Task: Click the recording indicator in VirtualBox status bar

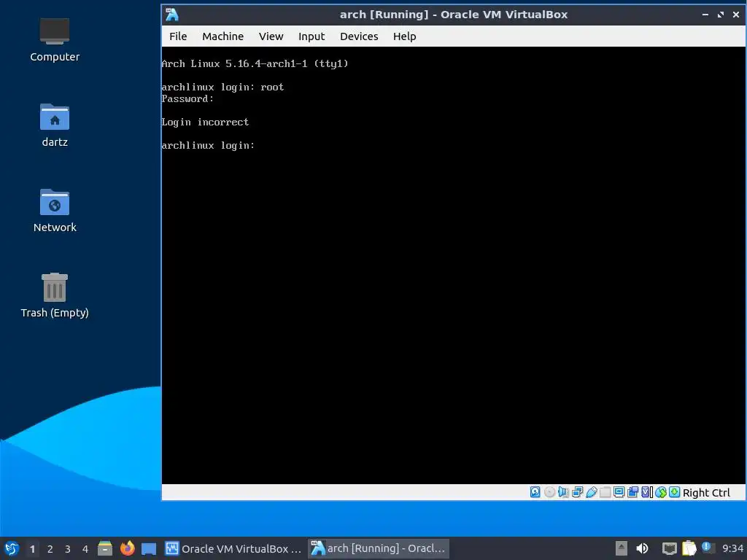Action: click(632, 492)
